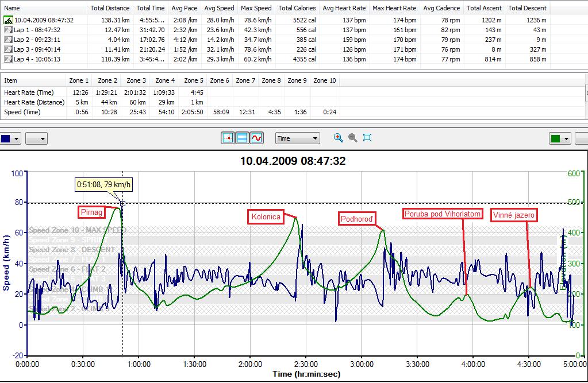Image resolution: width=588 pixels, height=383 pixels.
Task: Click the Lap 1 row icon
Action: tap(8, 30)
